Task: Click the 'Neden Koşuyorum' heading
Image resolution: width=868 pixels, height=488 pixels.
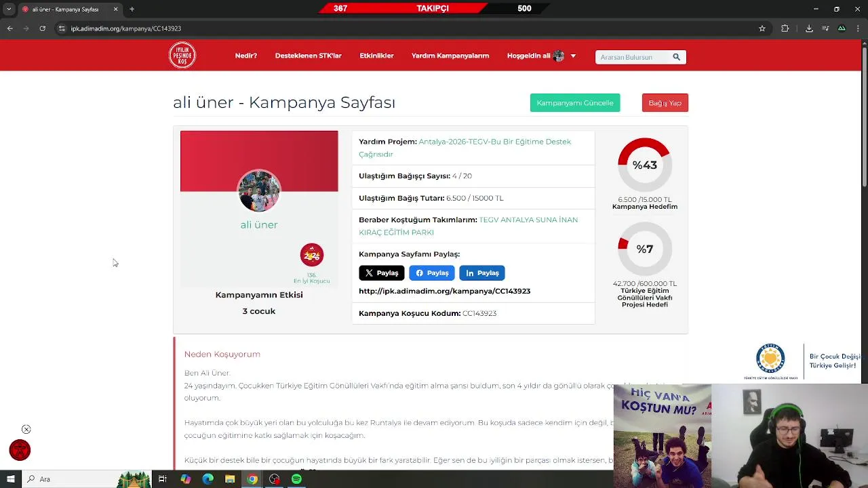Action: pyautogui.click(x=222, y=354)
